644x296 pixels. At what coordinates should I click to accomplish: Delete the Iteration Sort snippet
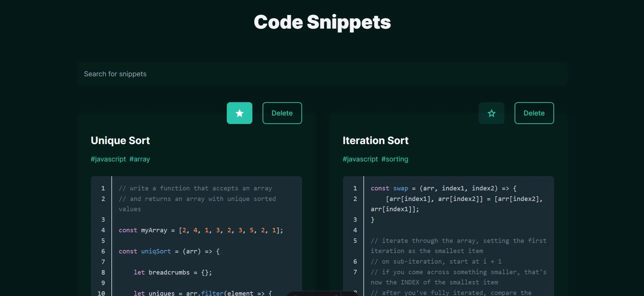pos(534,113)
